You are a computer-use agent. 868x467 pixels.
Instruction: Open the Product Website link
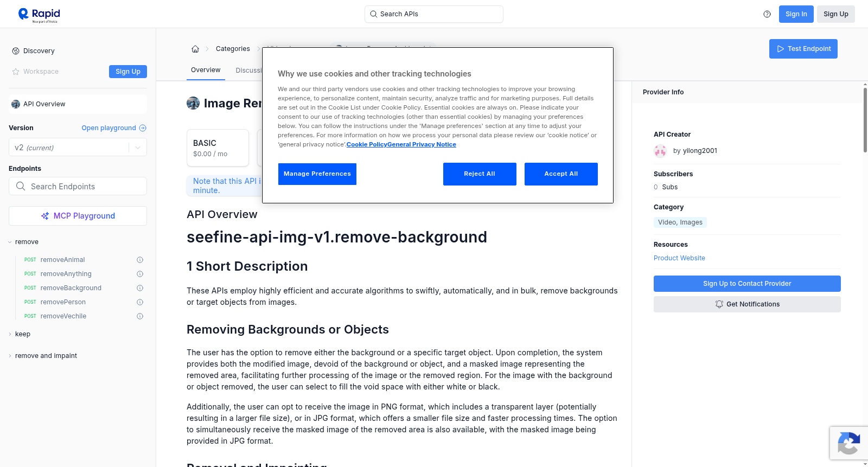[679, 258]
